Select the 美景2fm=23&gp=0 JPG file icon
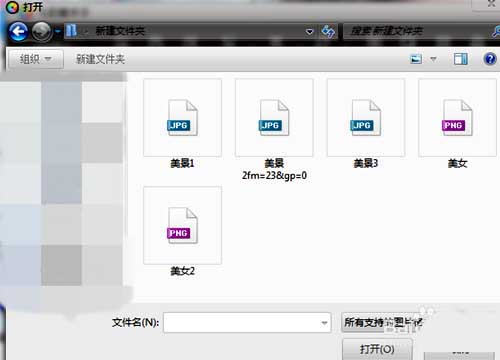This screenshot has height=360, width=500. coord(274,118)
